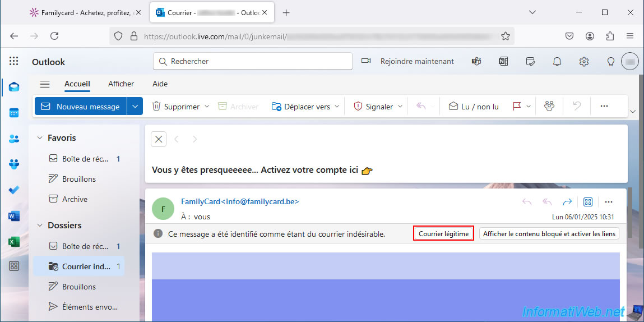The width and height of the screenshot is (644, 322).
Task: Launch Excel from the left app rail
Action: pyautogui.click(x=14, y=241)
